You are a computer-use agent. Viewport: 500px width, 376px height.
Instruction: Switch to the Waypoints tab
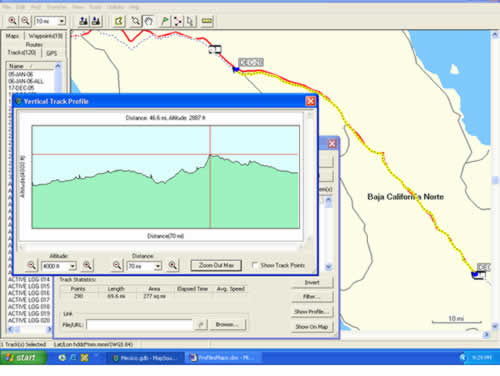[46, 36]
